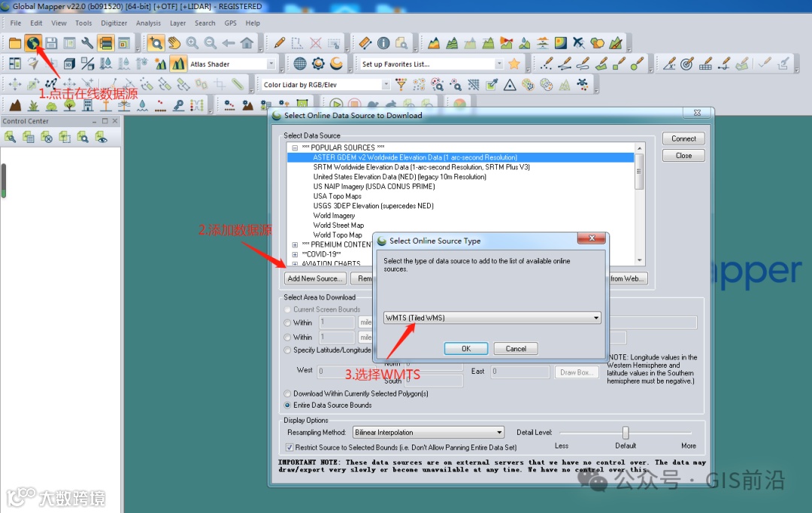
Task: Select the Measure ruler tool
Action: tap(365, 43)
